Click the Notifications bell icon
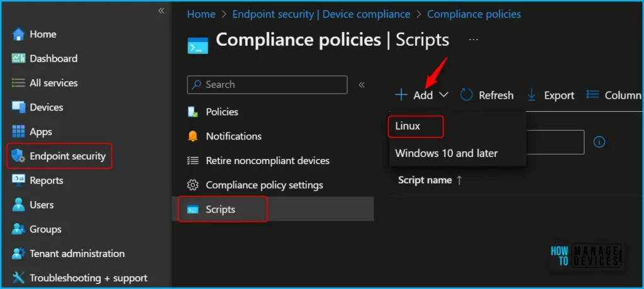The height and width of the screenshot is (289, 644). (192, 136)
